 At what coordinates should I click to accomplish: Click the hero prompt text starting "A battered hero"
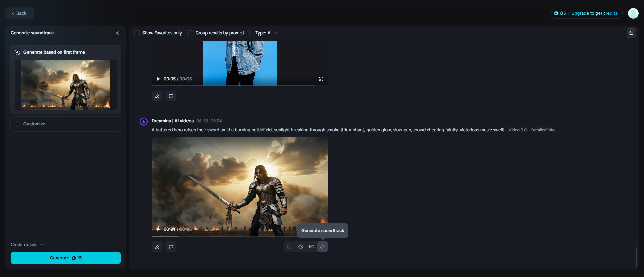[x=328, y=130]
